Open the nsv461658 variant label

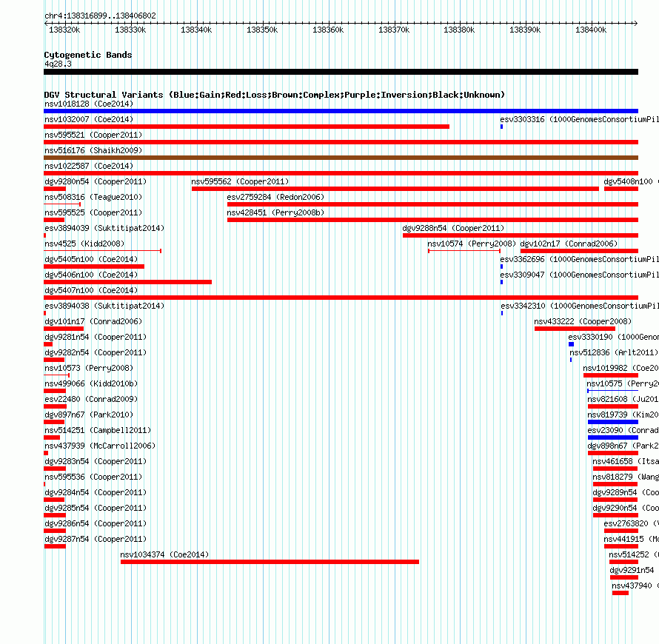click(626, 461)
